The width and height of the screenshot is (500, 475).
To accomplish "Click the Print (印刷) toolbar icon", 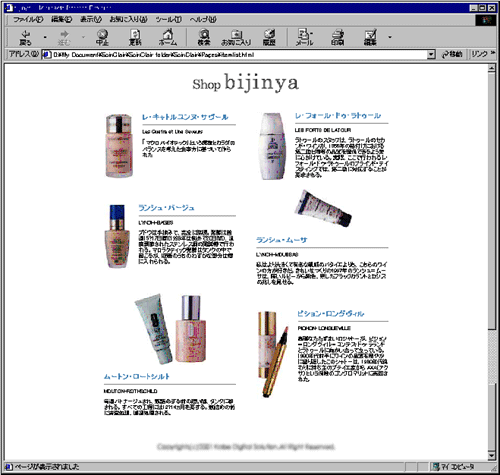I will coord(337,38).
